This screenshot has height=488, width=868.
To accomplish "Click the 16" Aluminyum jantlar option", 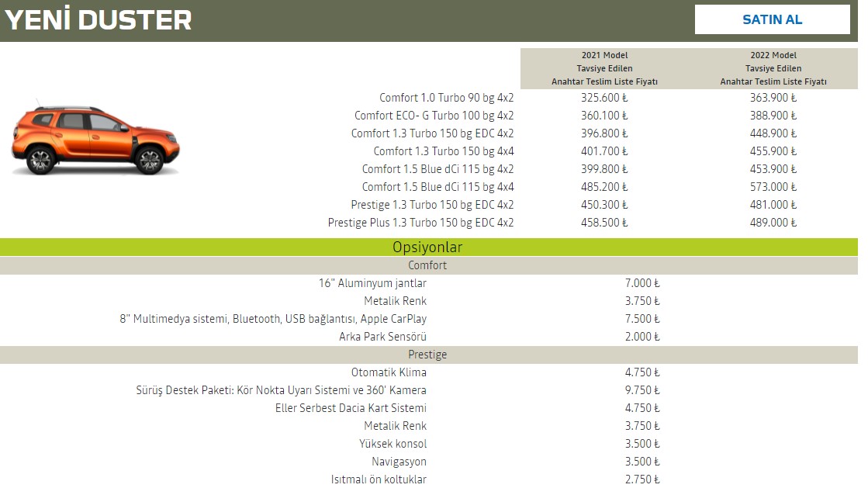I will point(372,283).
